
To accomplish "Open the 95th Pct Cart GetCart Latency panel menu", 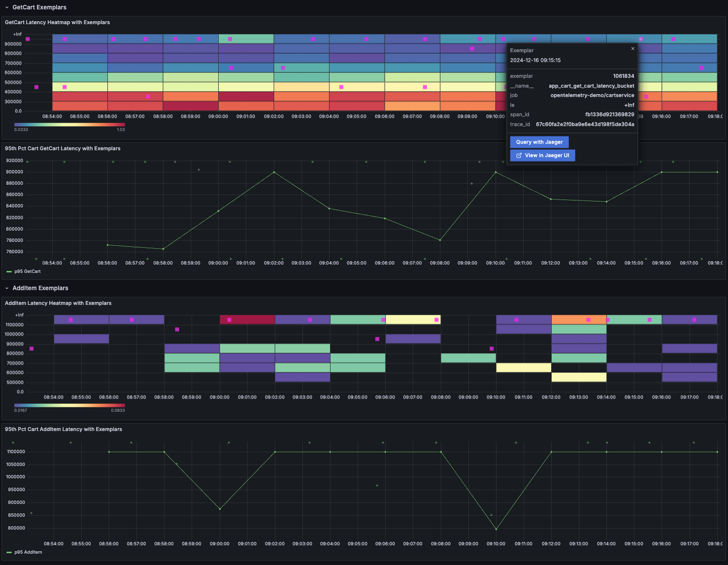I will pos(63,149).
